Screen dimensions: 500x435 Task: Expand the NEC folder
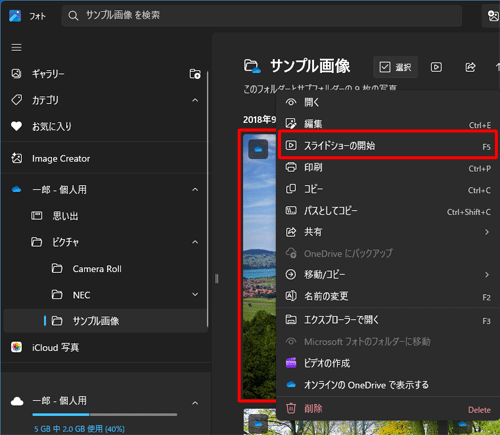(x=195, y=294)
